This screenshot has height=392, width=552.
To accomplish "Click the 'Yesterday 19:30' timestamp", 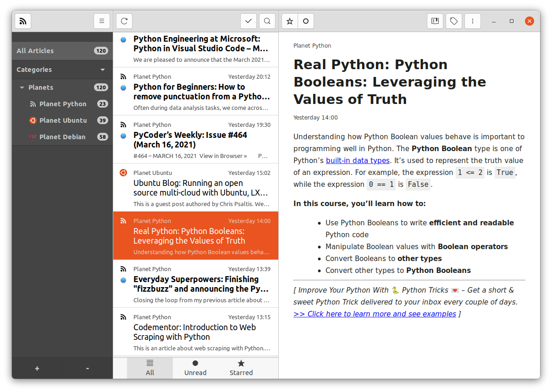I will (x=249, y=125).
